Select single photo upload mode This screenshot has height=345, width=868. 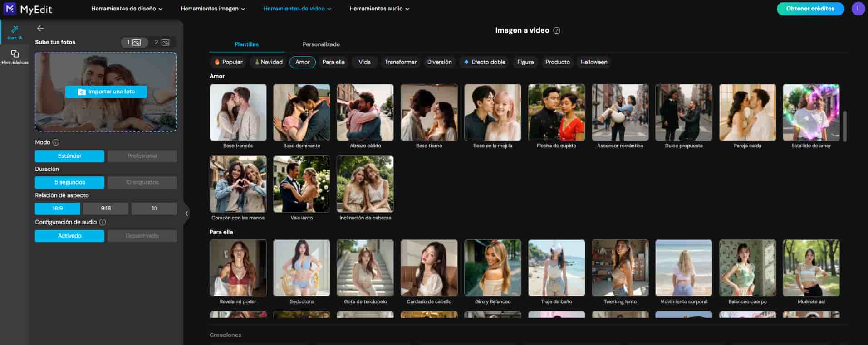click(134, 42)
